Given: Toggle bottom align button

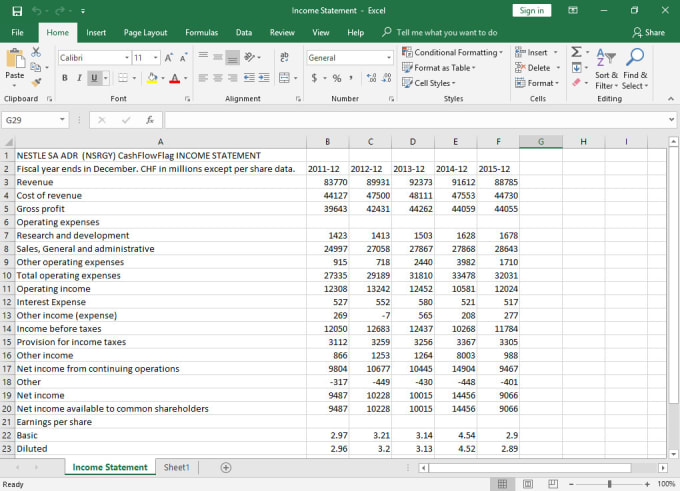Looking at the screenshot, I should (x=232, y=57).
